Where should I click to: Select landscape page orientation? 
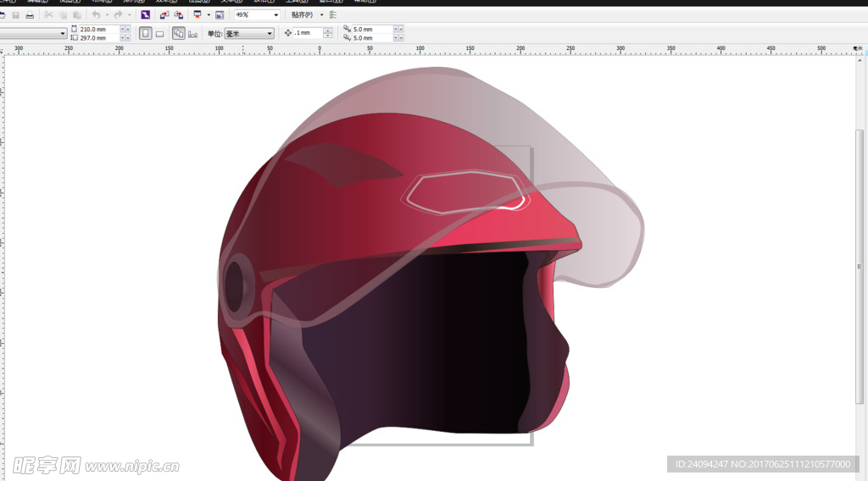[160, 34]
